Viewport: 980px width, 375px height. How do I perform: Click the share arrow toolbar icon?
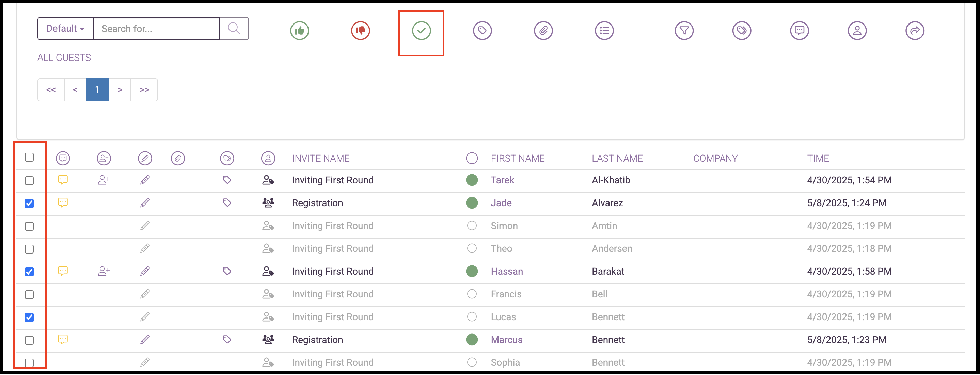click(x=915, y=30)
